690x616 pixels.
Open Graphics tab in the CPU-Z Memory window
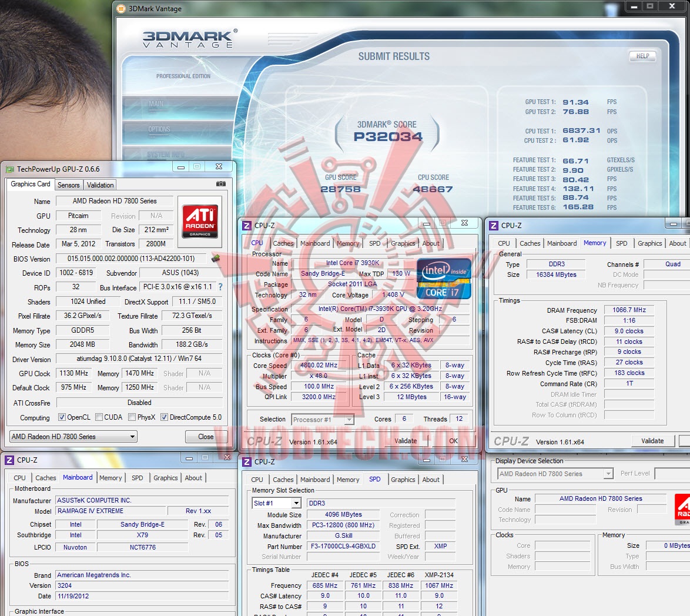coord(649,243)
